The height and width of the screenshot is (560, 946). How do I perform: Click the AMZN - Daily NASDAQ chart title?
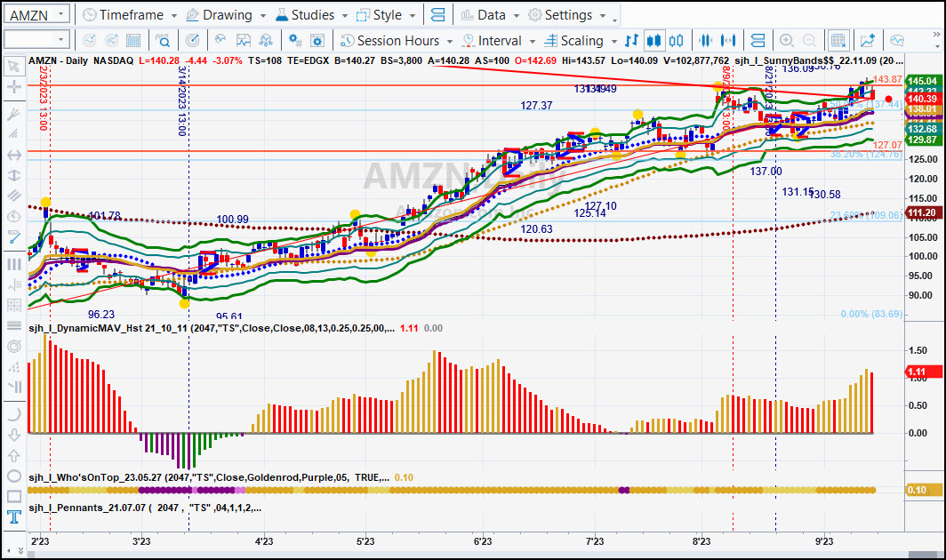click(81, 61)
